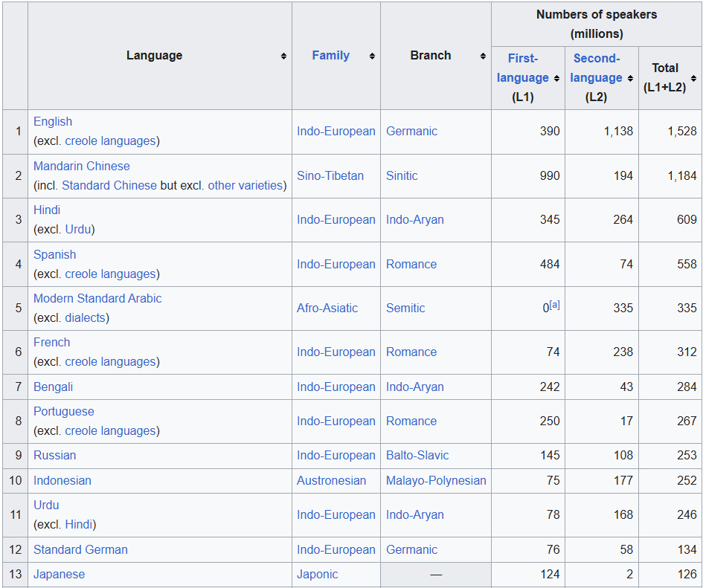Screen dimensions: 703x588
Task: Open the Sino-Tibetan family link
Action: [x=330, y=175]
